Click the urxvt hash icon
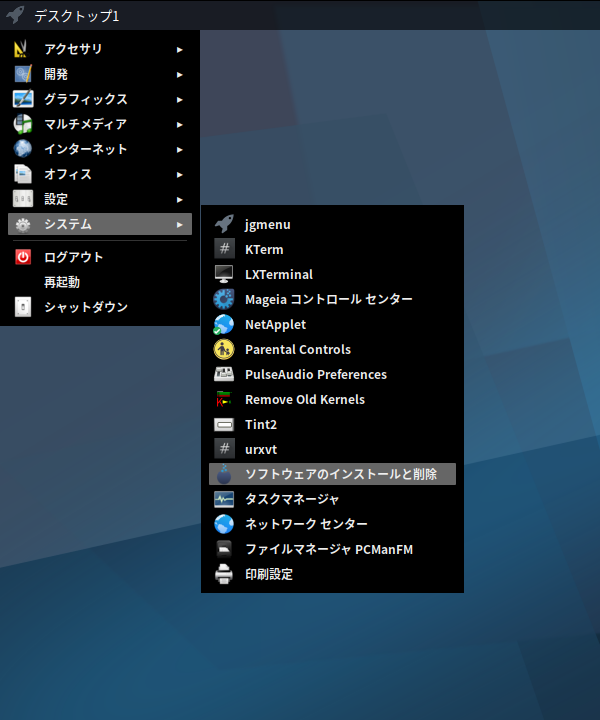 224,450
